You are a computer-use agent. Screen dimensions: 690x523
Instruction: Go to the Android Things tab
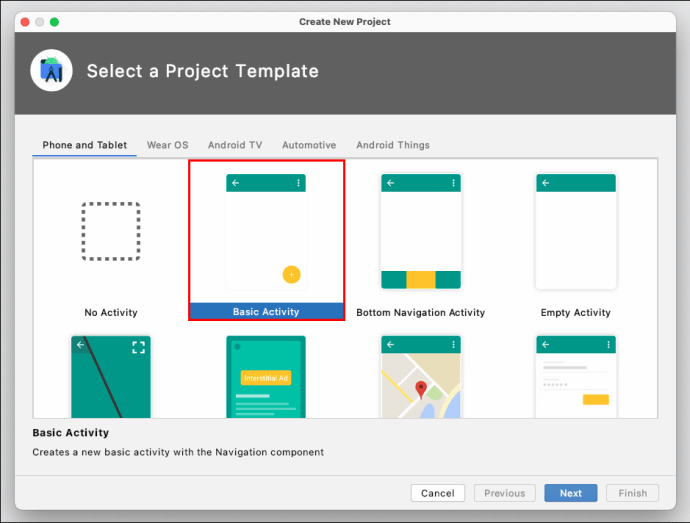pyautogui.click(x=393, y=145)
